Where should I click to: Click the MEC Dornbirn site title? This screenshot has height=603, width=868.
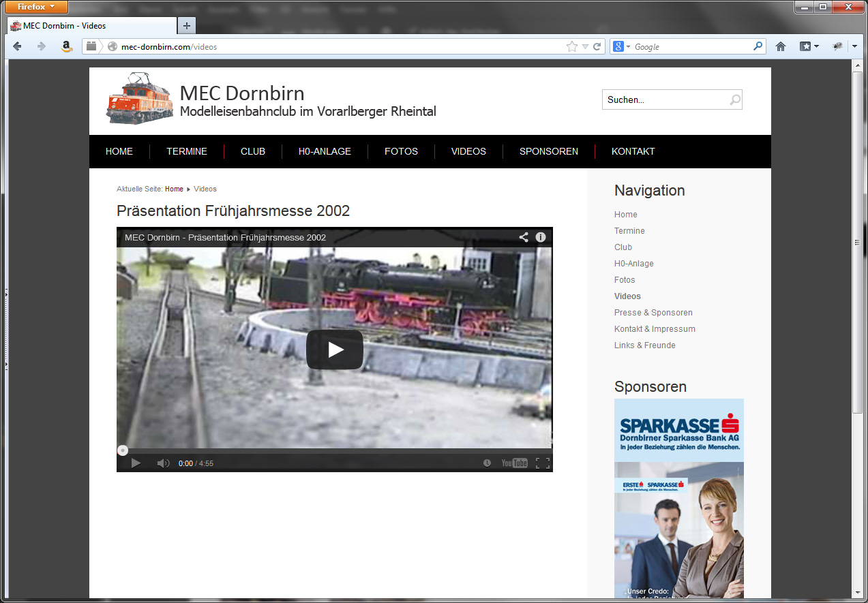242,93
